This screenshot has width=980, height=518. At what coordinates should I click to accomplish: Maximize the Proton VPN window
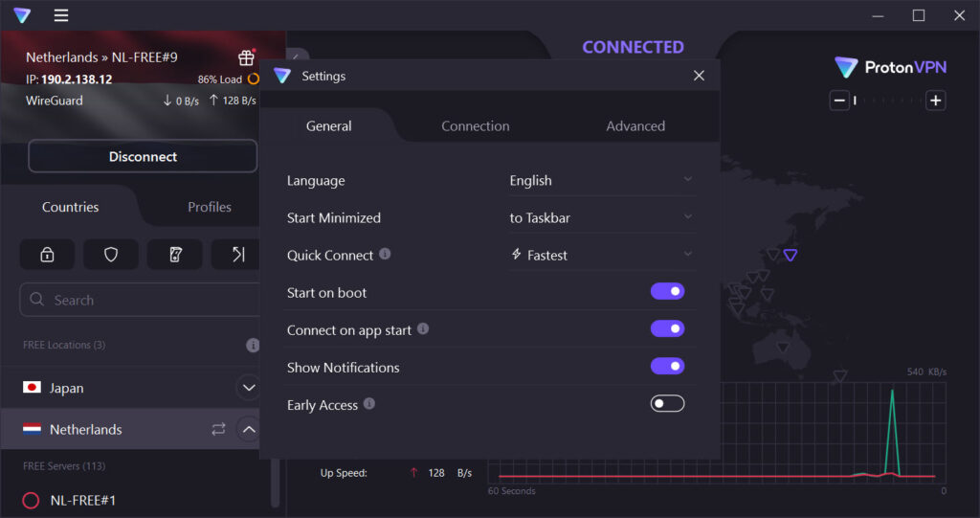pos(918,15)
